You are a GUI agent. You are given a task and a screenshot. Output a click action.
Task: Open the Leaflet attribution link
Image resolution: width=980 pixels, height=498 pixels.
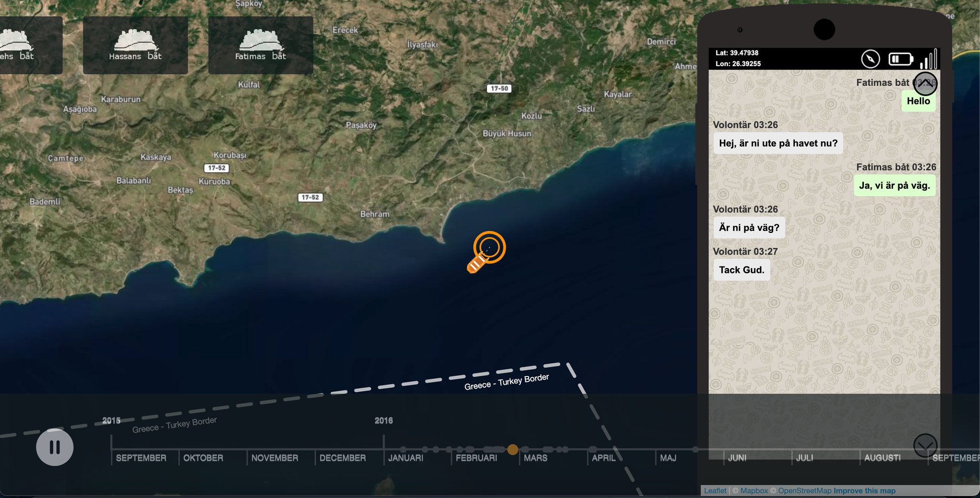[x=715, y=491]
